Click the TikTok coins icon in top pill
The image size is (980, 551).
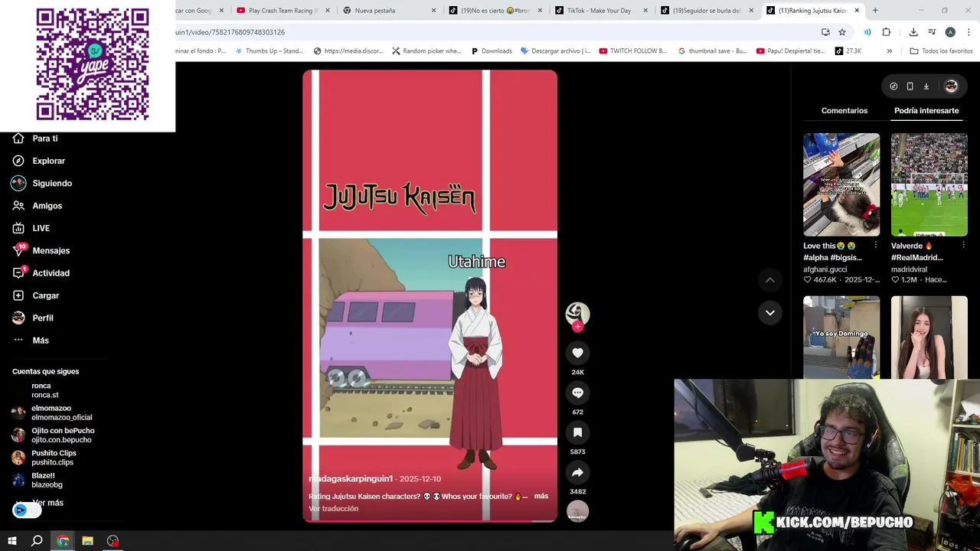click(893, 86)
